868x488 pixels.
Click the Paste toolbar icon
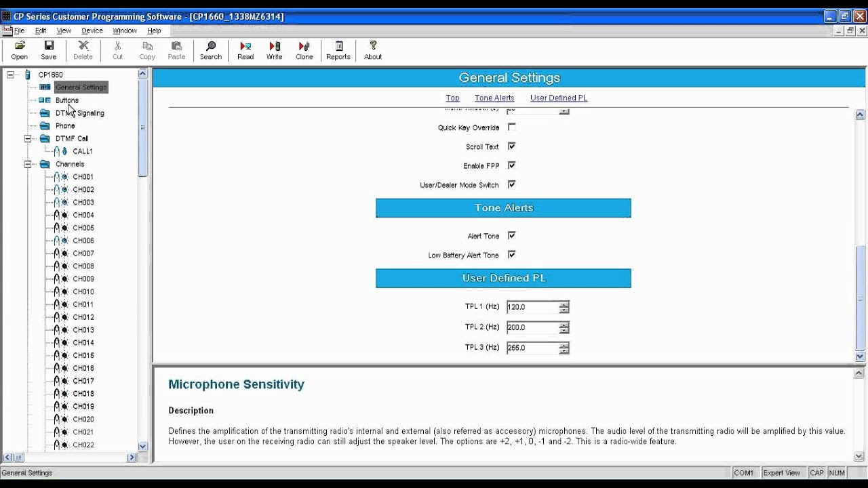[x=176, y=46]
